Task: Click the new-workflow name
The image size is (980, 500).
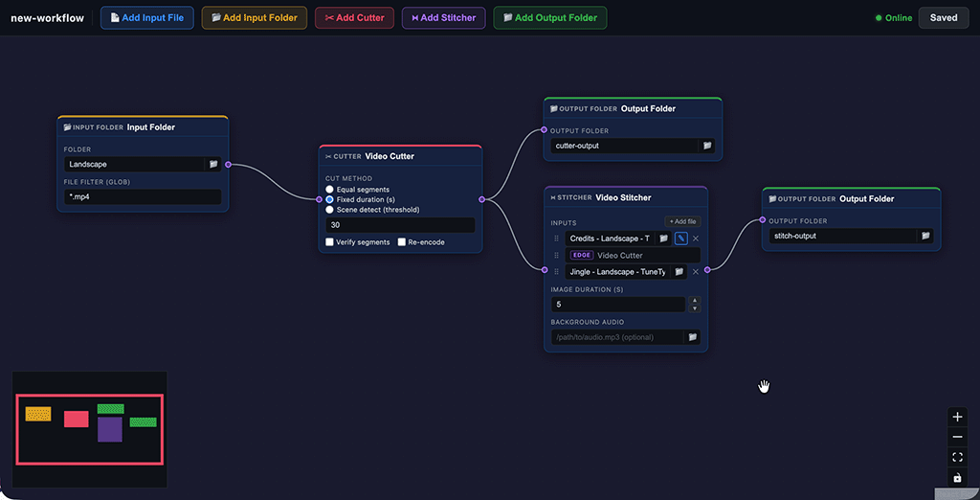Action: (47, 18)
